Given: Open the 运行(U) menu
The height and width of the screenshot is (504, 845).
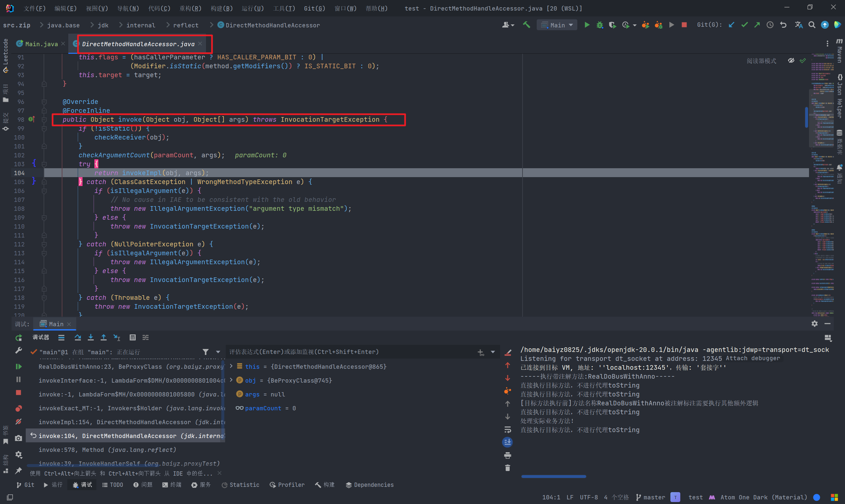Looking at the screenshot, I should coord(253,8).
